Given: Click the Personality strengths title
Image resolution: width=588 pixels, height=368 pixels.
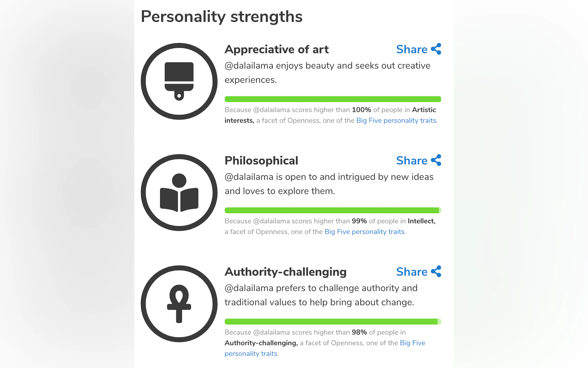Looking at the screenshot, I should (x=222, y=16).
